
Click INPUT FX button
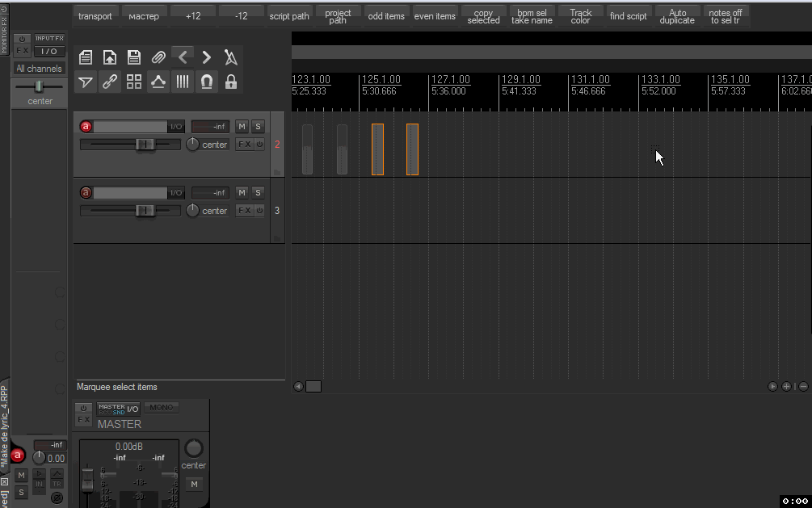click(50, 38)
